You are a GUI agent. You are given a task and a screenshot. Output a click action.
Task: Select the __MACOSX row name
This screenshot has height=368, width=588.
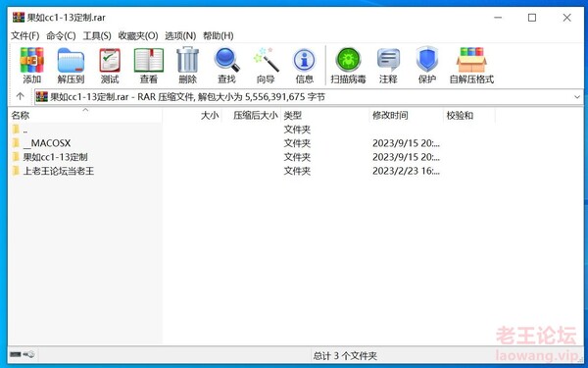pyautogui.click(x=47, y=143)
